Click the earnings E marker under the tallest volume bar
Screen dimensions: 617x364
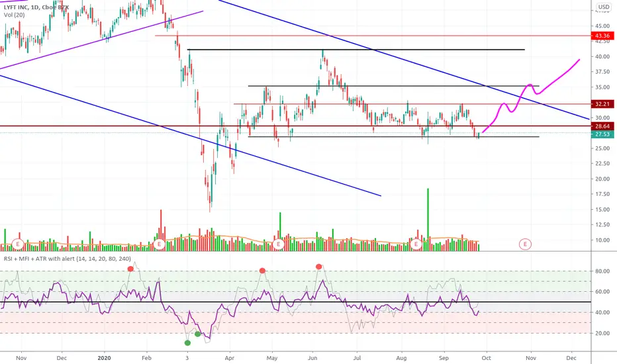coord(416,244)
